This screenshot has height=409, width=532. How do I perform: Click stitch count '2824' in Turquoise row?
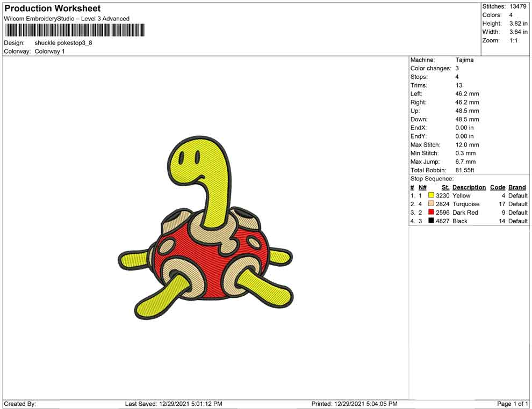(442, 204)
